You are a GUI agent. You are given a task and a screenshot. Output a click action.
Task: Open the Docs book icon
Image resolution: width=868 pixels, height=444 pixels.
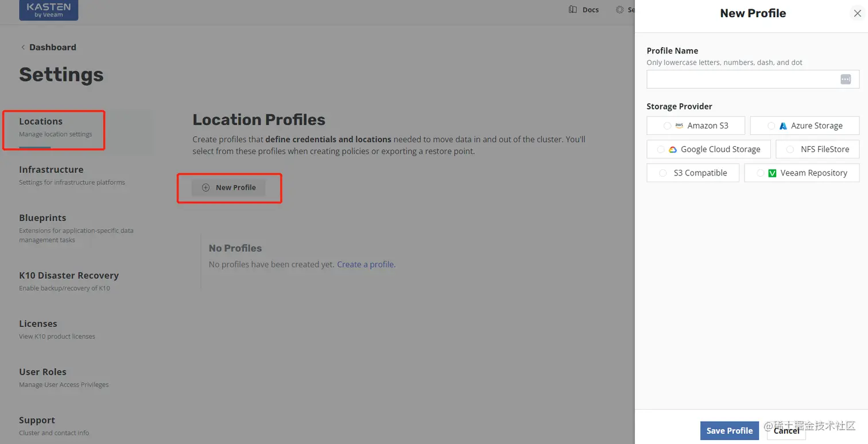tap(572, 10)
